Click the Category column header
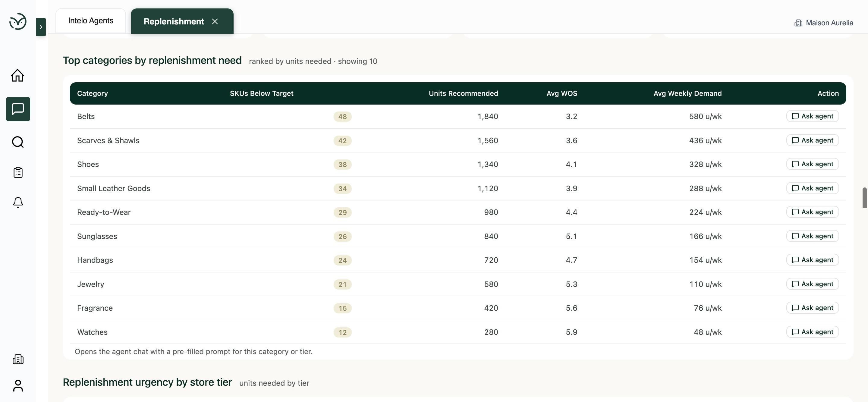This screenshot has width=868, height=402. coord(92,93)
